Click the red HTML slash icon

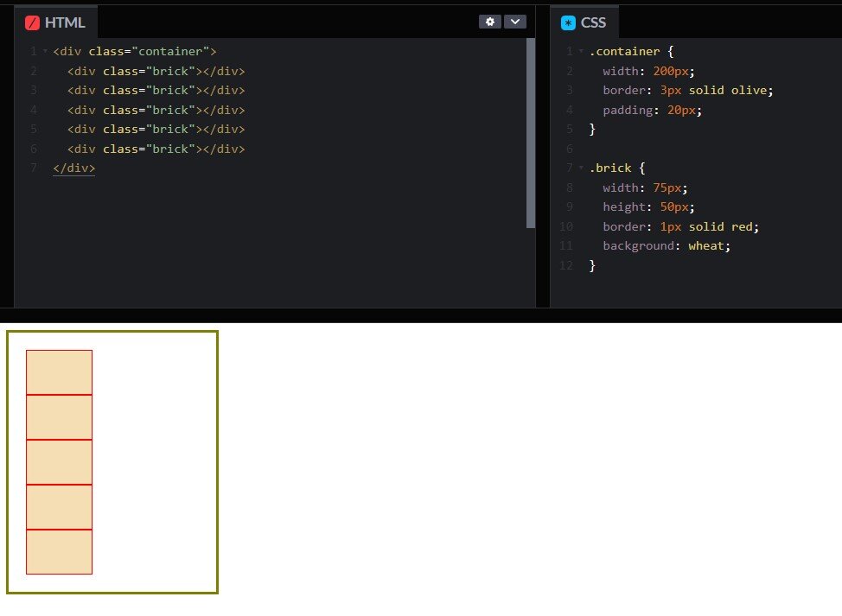[x=32, y=22]
